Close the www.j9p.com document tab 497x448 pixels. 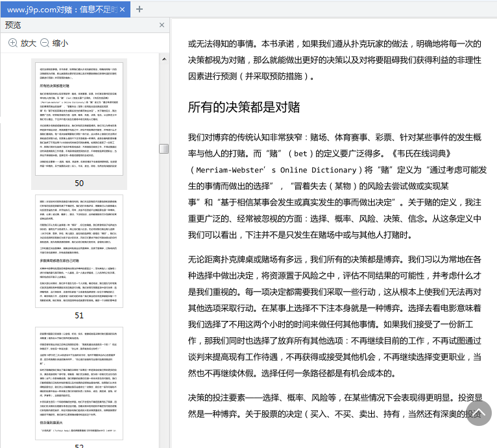click(123, 10)
